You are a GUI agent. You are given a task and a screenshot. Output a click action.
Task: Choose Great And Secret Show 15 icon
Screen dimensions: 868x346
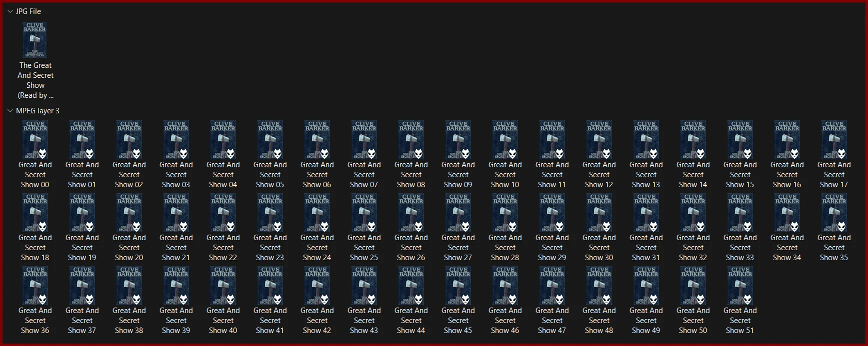(x=740, y=140)
